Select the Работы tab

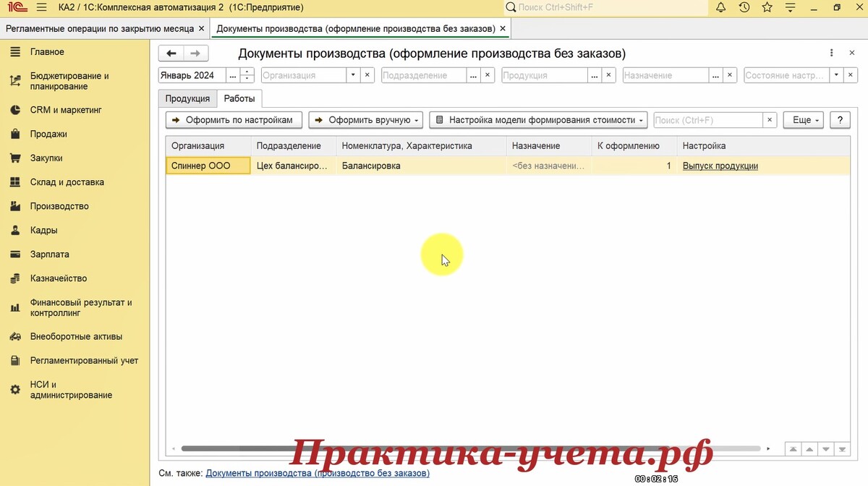point(239,98)
